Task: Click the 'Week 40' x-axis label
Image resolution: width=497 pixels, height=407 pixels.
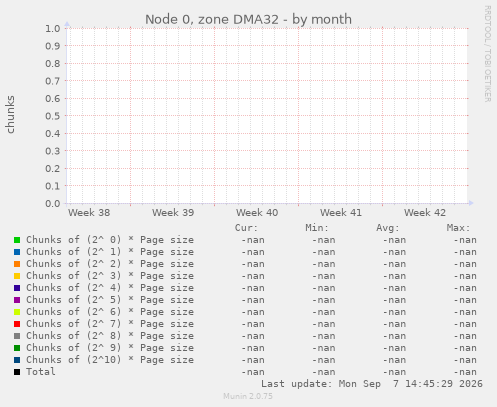Action: tap(257, 213)
